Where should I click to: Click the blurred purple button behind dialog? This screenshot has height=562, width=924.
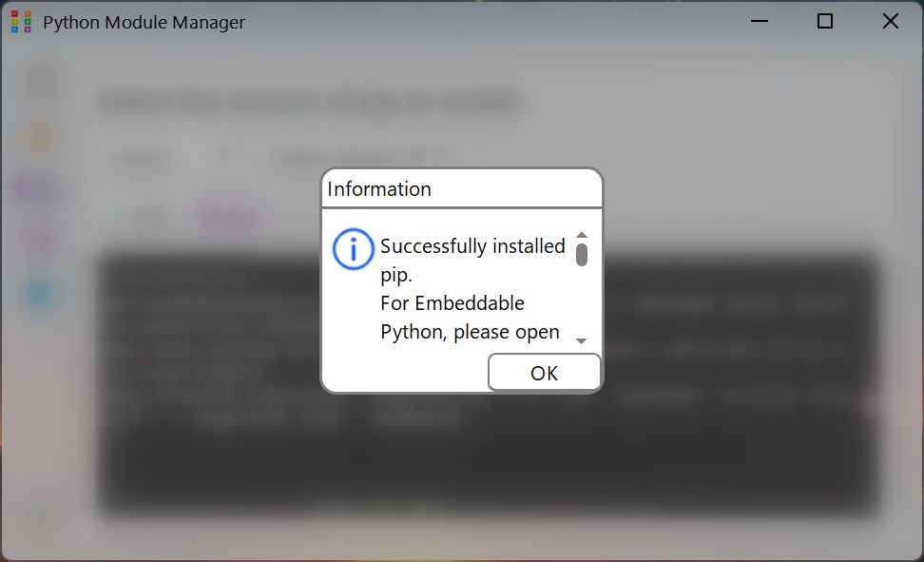(x=228, y=217)
